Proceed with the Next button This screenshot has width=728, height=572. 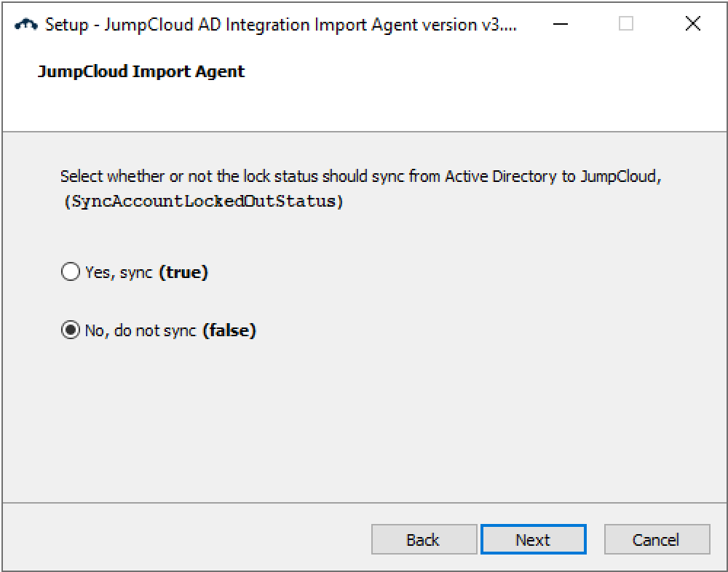tap(533, 540)
